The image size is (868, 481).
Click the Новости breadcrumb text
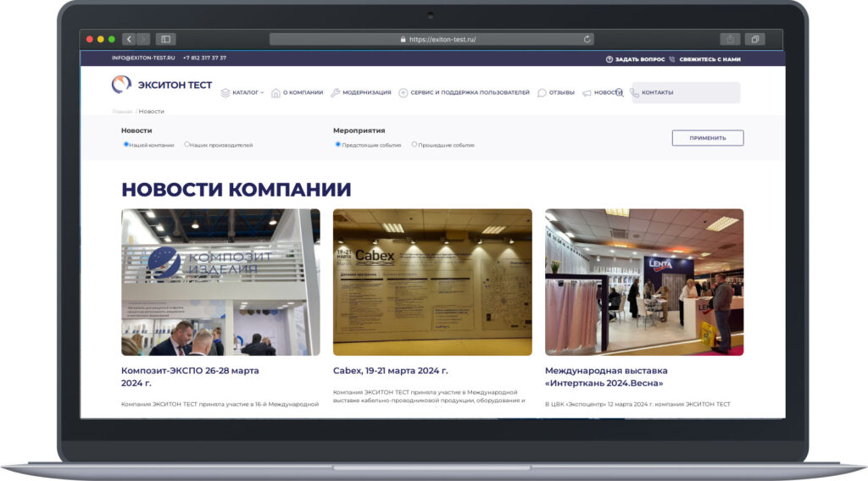point(151,112)
